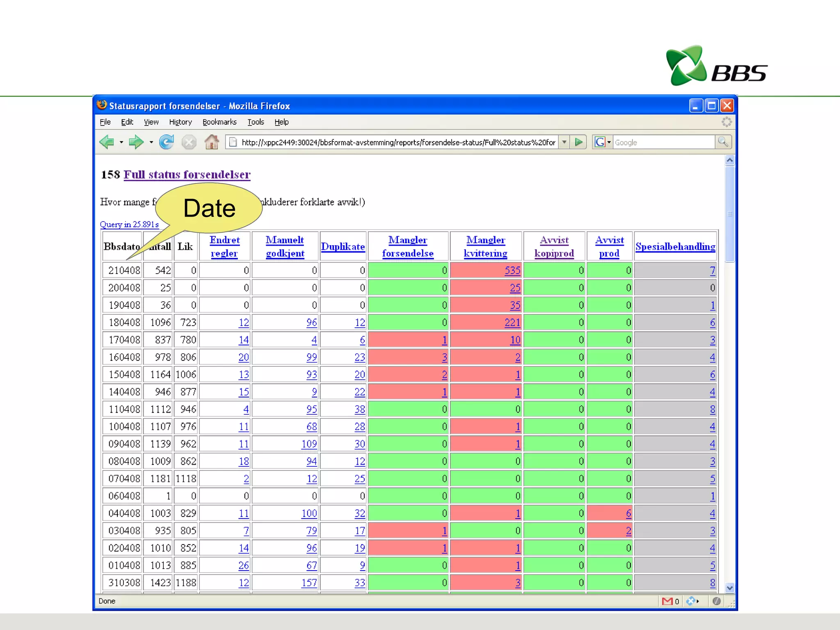The height and width of the screenshot is (630, 840).
Task: Click the Home icon in toolbar
Action: 212,142
